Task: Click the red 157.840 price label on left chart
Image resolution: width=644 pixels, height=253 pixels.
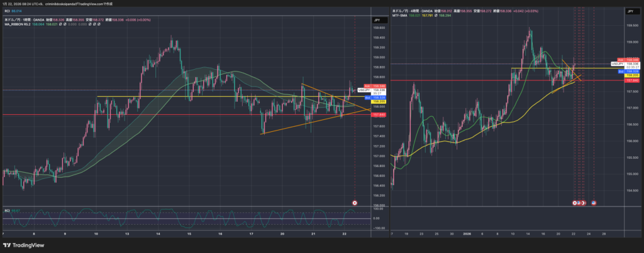Action: 378,115
